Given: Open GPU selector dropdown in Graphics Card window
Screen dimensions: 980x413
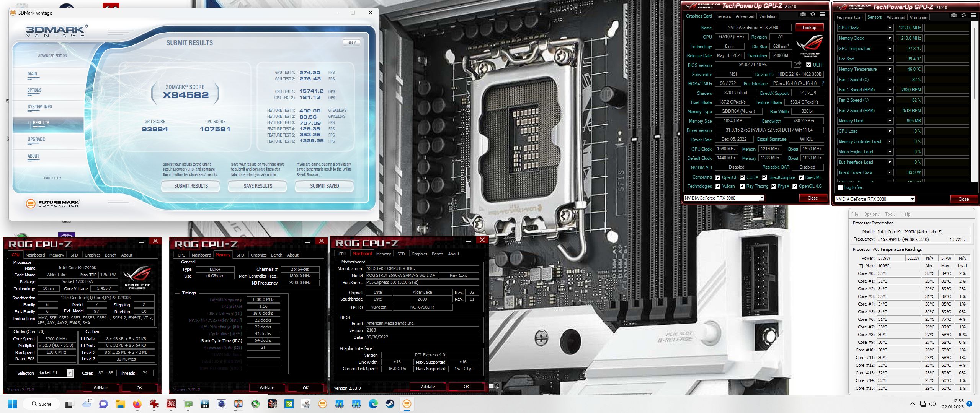Looking at the screenshot, I should pos(761,198).
